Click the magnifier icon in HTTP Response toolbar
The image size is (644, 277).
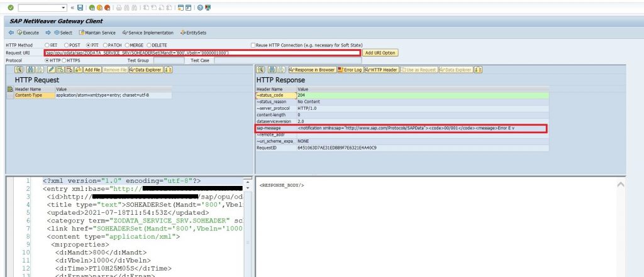point(260,70)
